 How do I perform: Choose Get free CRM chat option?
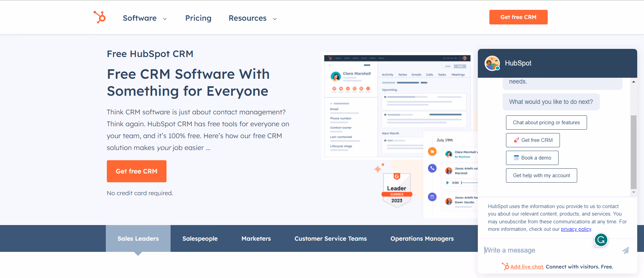[x=532, y=140]
